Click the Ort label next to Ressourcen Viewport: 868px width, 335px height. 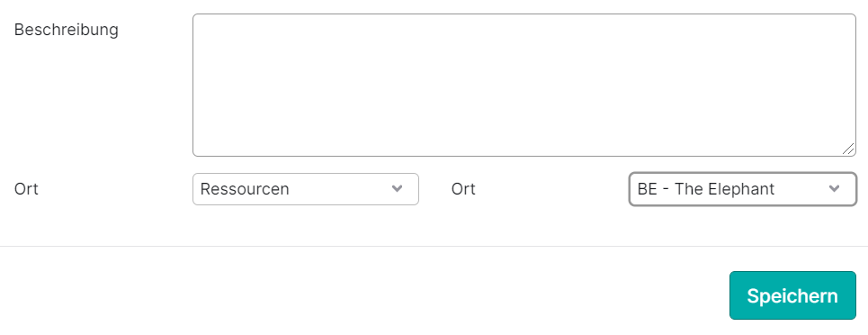[26, 189]
